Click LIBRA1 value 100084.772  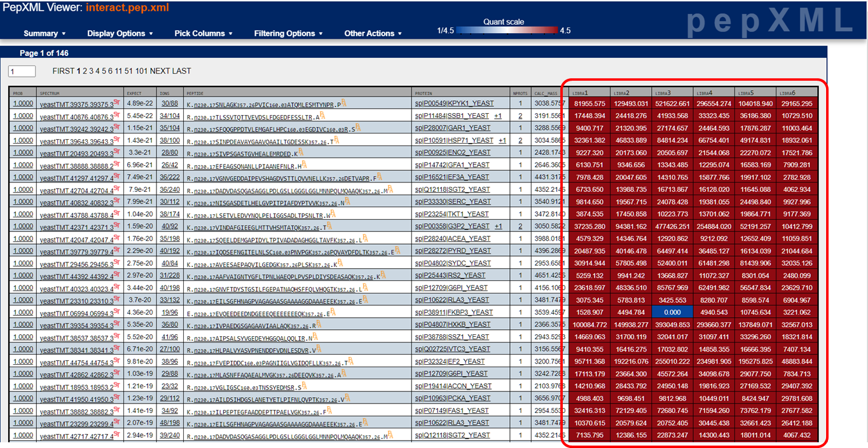tap(589, 325)
